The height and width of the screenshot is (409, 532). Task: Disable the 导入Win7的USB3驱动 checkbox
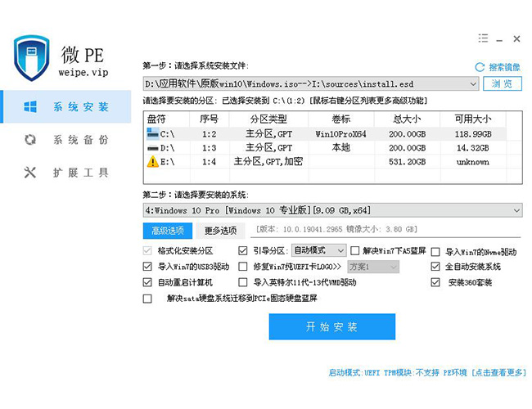tap(147, 267)
